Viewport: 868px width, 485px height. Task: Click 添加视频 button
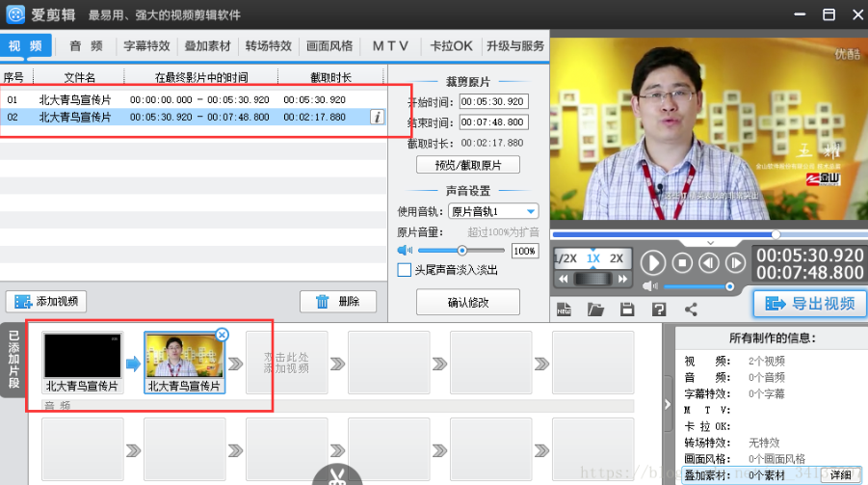click(46, 302)
